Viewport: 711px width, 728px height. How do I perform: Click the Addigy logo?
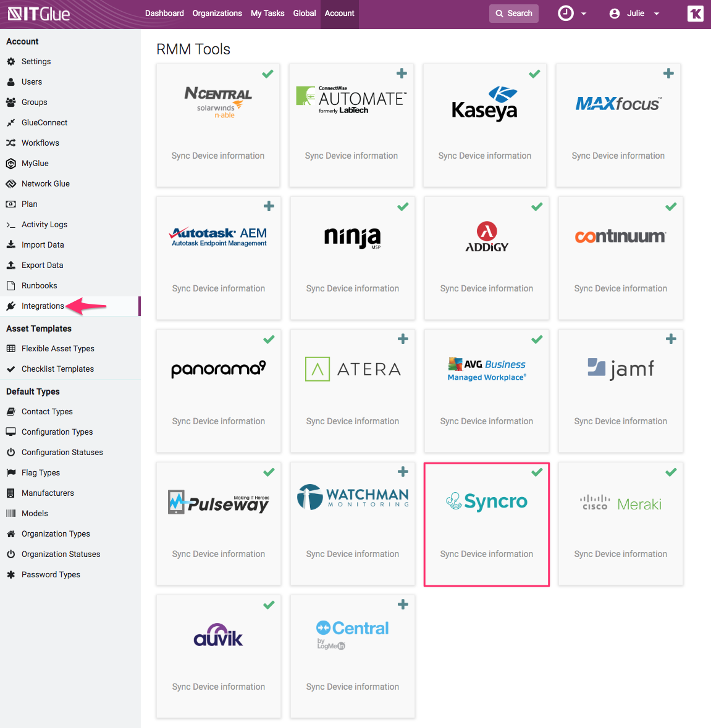click(x=487, y=236)
